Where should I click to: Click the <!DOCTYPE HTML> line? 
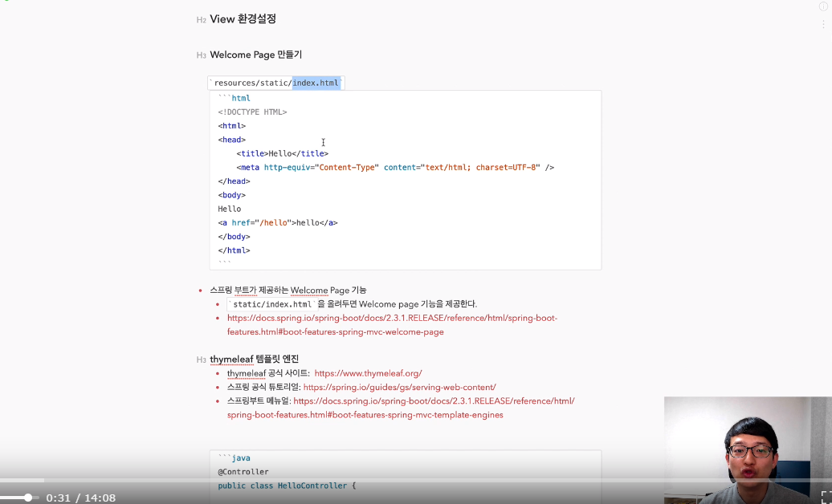(252, 112)
